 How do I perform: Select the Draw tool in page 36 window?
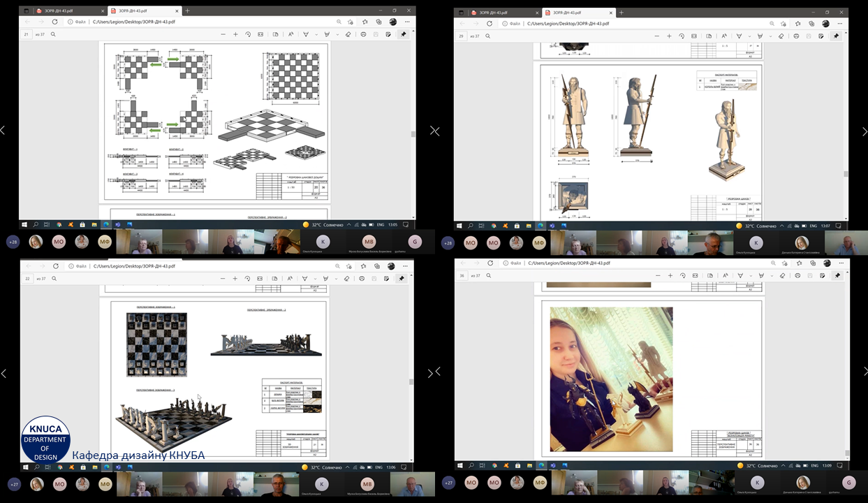point(740,275)
